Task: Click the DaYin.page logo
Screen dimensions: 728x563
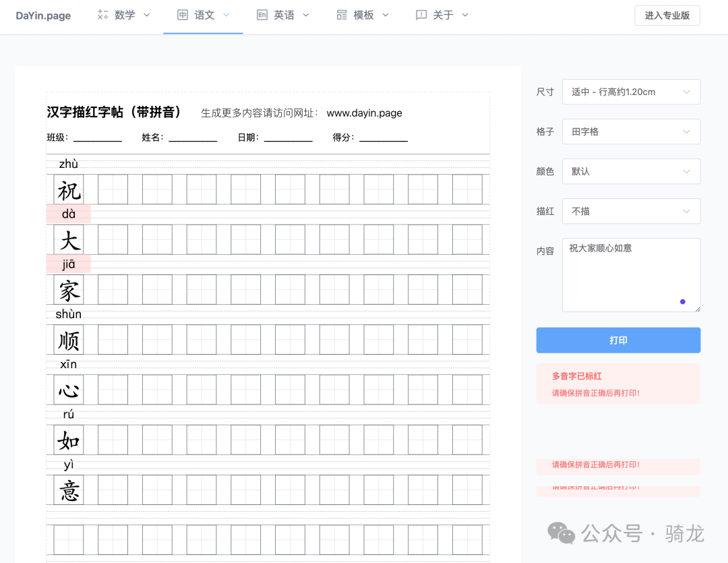Action: [43, 15]
